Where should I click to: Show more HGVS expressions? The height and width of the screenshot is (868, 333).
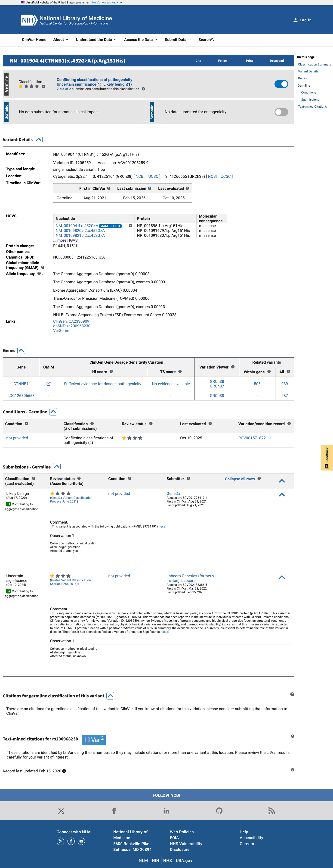tap(65, 240)
